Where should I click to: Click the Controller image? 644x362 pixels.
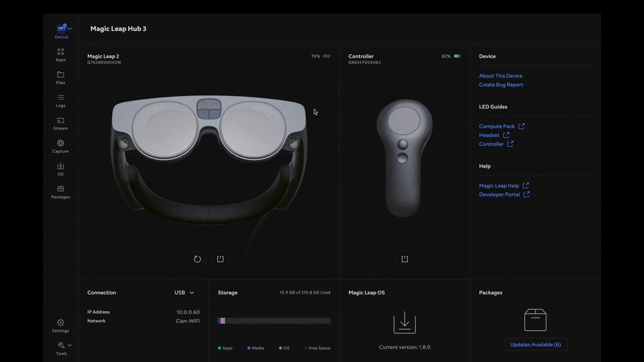[x=405, y=158]
